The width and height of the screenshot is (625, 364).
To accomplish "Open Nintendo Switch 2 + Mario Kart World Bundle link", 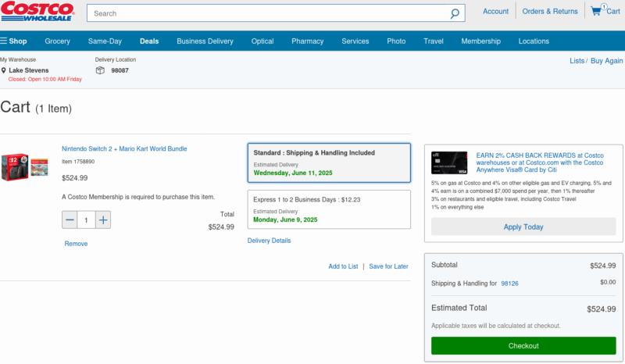I will 124,148.
